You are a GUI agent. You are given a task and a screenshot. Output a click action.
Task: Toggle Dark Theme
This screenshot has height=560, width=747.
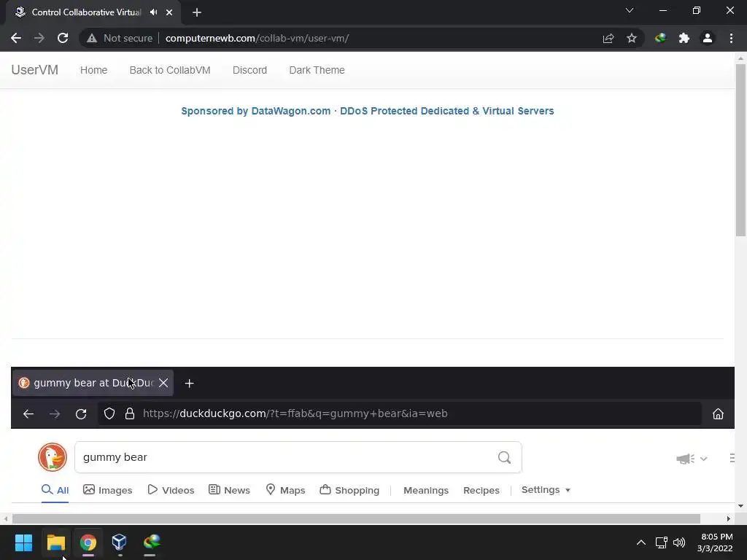coord(317,70)
